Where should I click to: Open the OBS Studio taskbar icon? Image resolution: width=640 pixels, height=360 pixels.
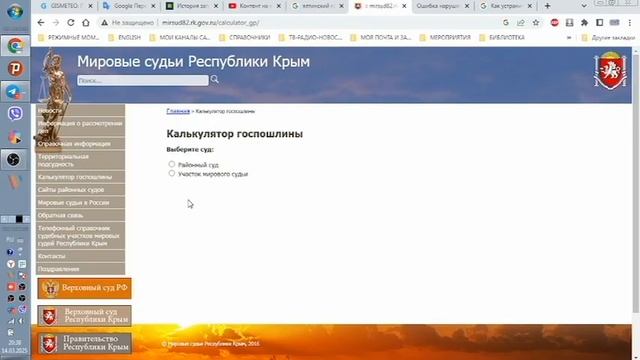tap(13, 160)
